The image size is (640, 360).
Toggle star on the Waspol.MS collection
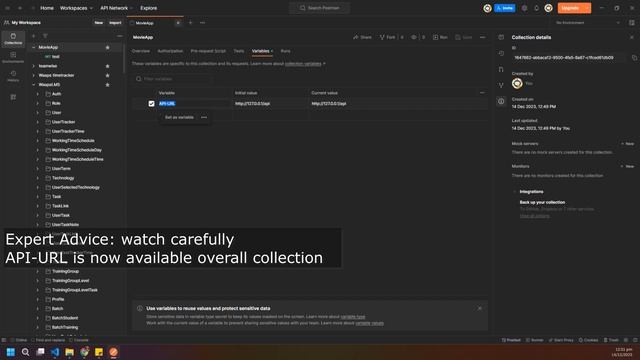107,85
